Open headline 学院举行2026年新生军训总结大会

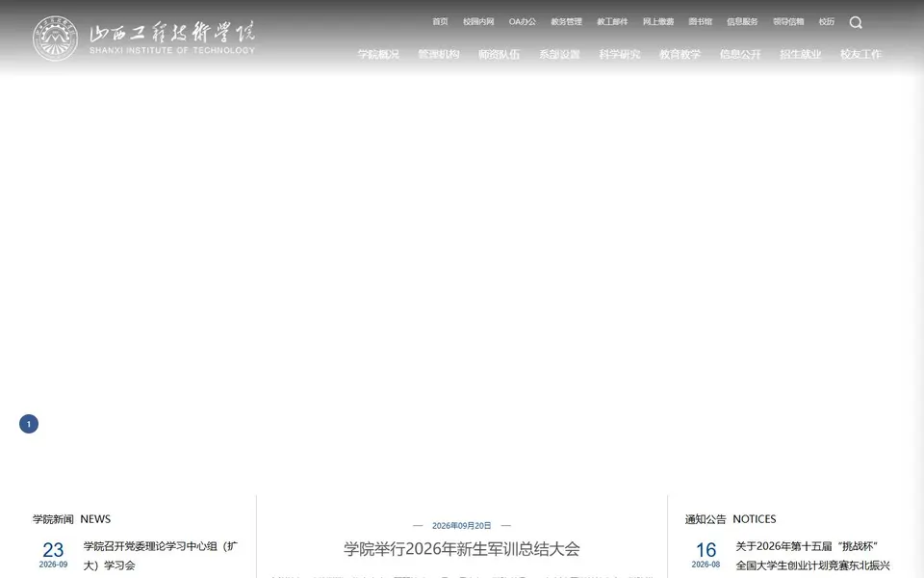[461, 549]
